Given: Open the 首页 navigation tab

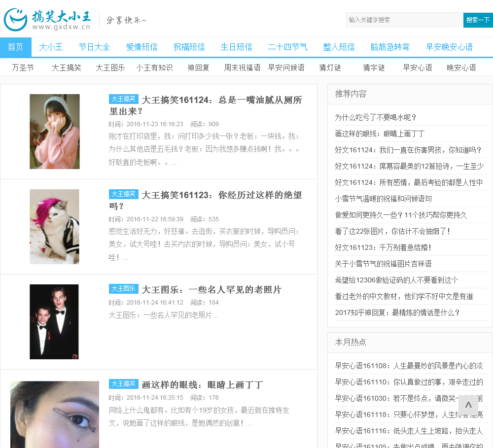Looking at the screenshot, I should click(15, 47).
